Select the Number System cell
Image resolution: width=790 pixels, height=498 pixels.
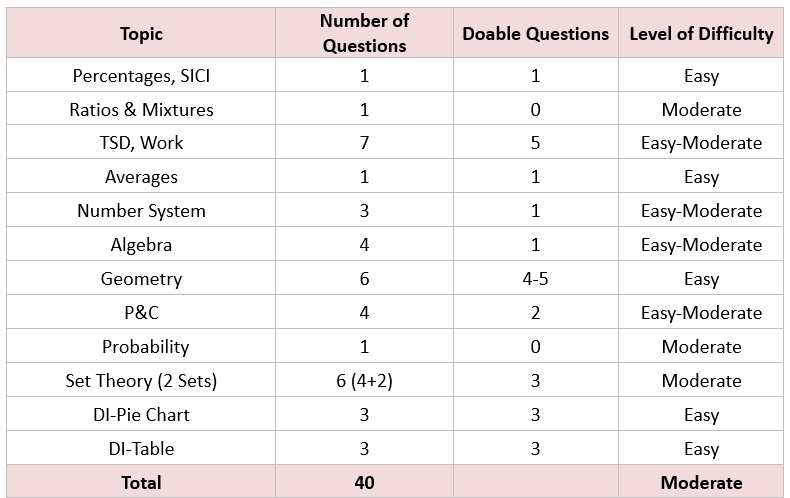pos(141,210)
